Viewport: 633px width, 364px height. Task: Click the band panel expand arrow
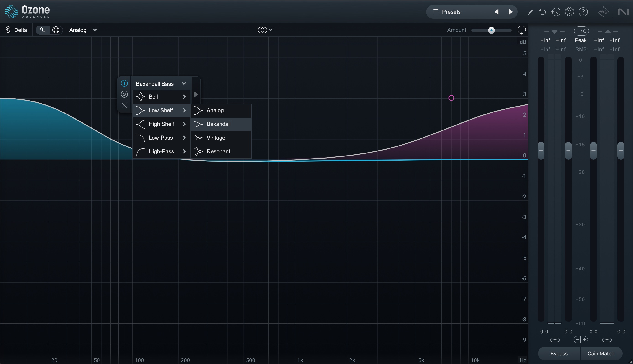[196, 94]
